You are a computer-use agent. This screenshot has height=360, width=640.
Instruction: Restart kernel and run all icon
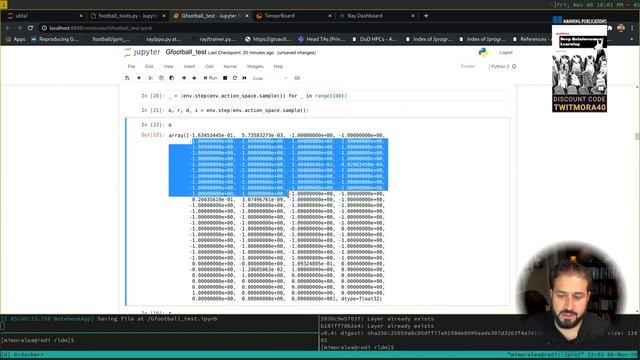point(244,78)
